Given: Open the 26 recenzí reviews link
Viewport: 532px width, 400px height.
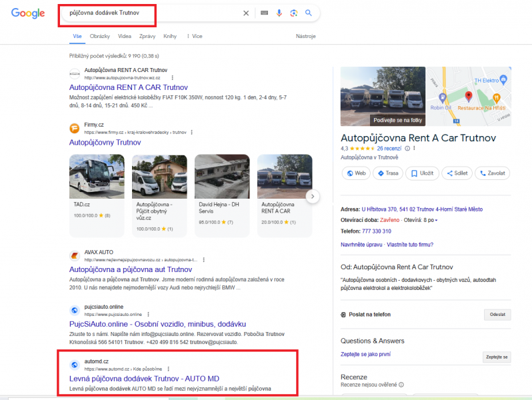Looking at the screenshot, I should click(x=389, y=149).
